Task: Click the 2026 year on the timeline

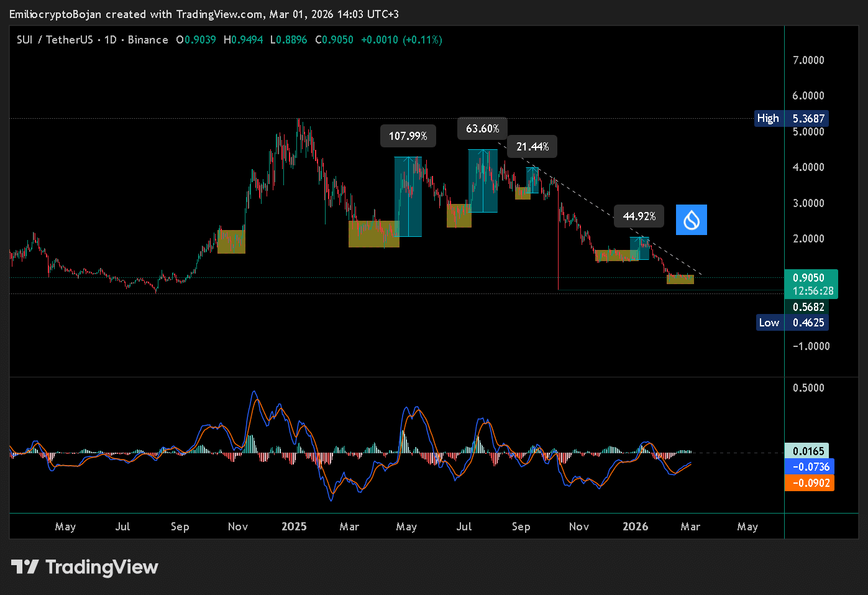Action: pyautogui.click(x=635, y=526)
